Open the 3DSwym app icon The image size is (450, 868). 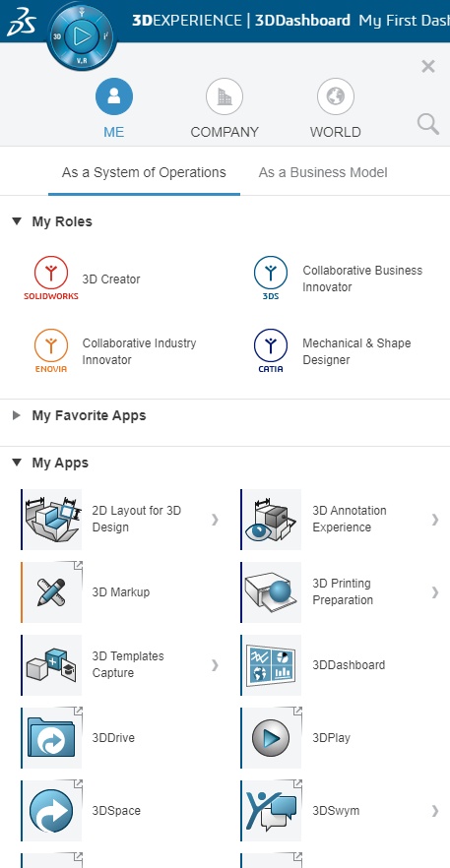(x=271, y=811)
